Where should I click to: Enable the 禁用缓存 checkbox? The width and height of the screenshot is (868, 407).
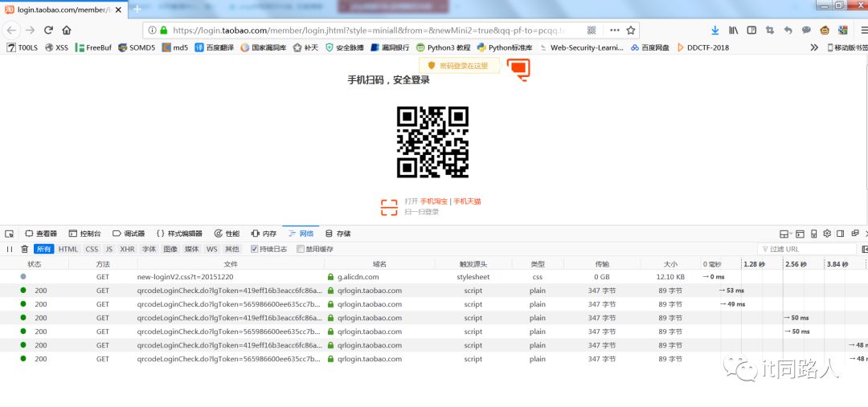301,249
